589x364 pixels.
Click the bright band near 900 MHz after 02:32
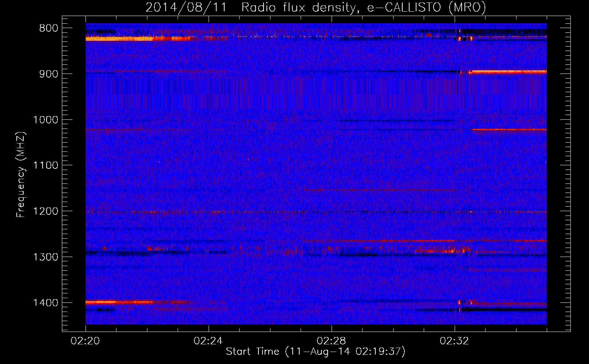[x=507, y=72]
